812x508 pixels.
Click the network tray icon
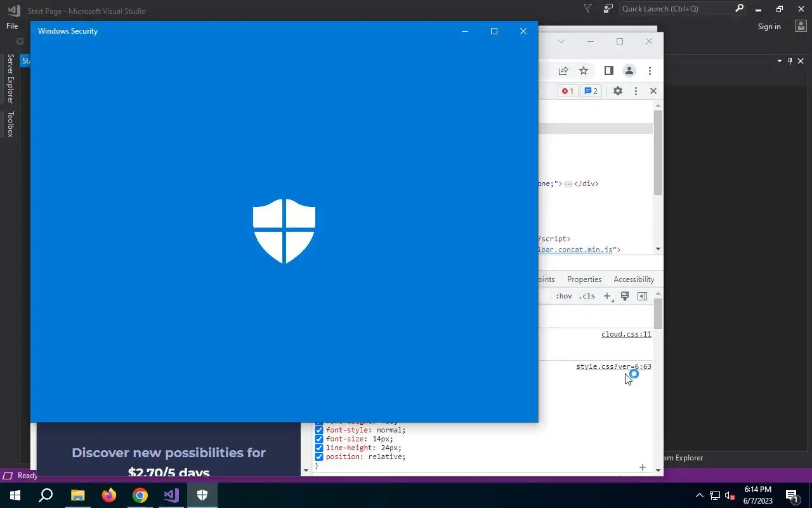coord(715,495)
